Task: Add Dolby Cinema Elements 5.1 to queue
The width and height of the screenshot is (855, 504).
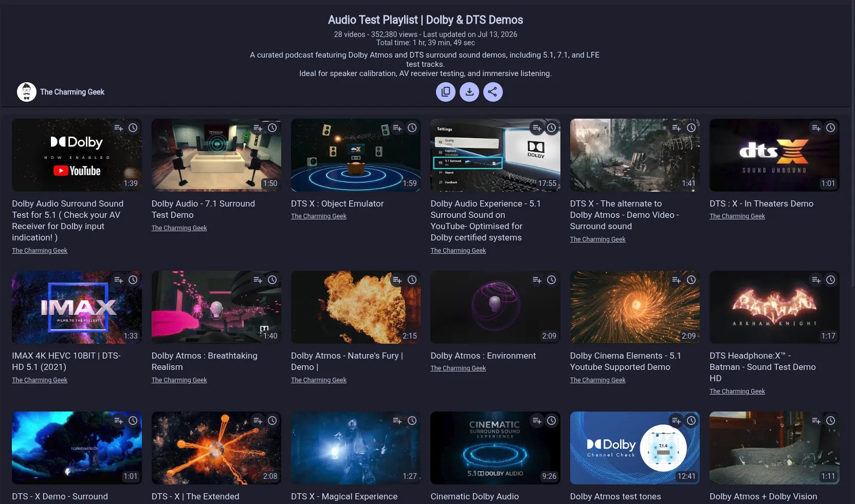Action: 677,280
